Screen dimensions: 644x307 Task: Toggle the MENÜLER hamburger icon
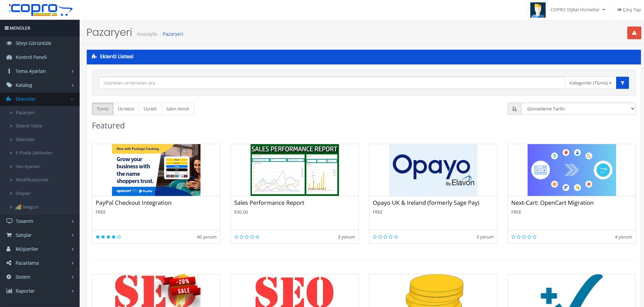pos(6,28)
